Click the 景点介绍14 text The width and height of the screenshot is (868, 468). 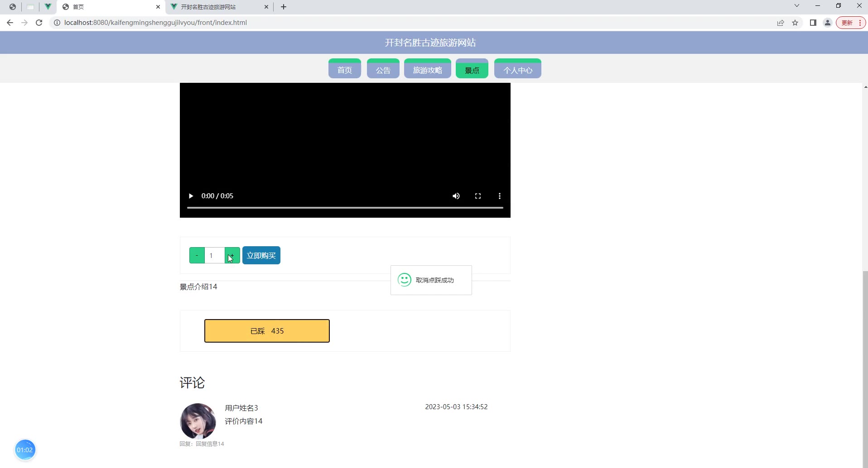tap(198, 287)
